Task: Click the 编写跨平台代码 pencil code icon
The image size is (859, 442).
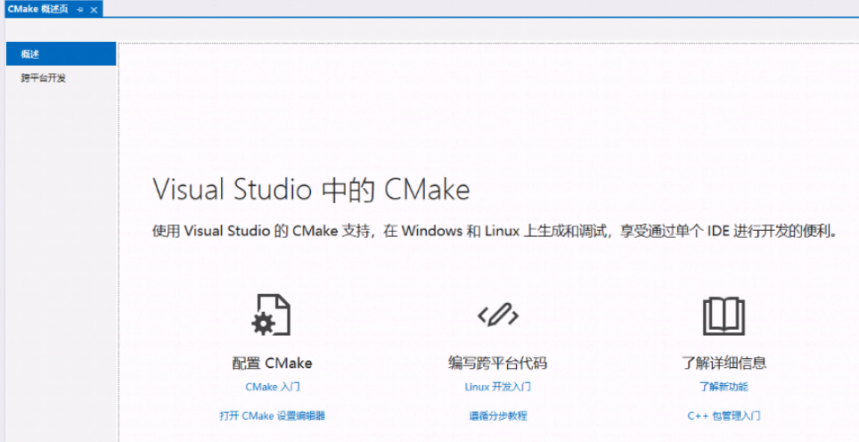Action: pos(497,315)
